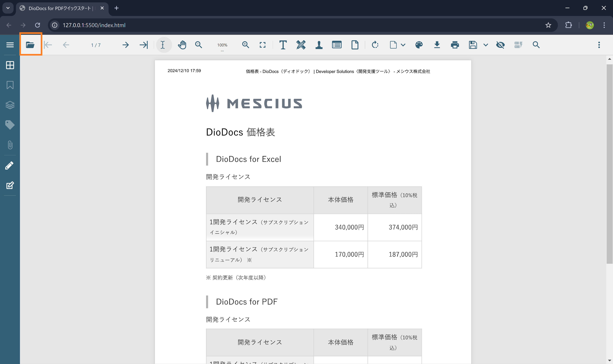Viewport: 613px width, 364px height.
Task: Click the new blank document icon
Action: coord(393,45)
